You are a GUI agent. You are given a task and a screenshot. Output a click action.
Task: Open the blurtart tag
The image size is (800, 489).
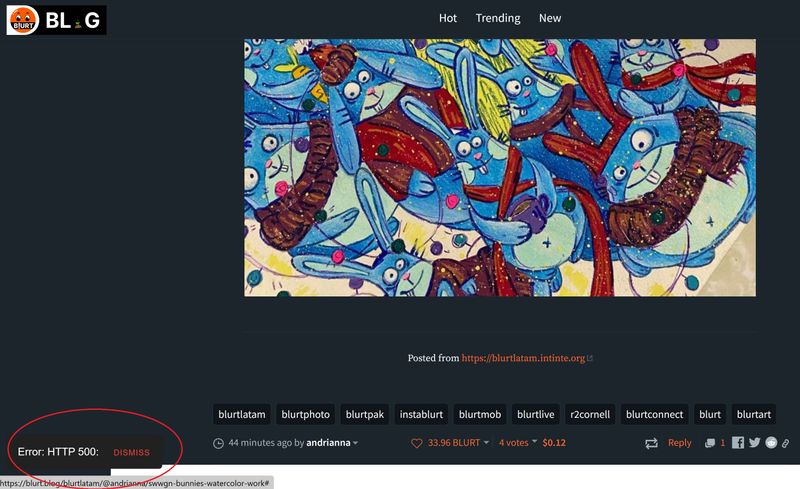754,414
